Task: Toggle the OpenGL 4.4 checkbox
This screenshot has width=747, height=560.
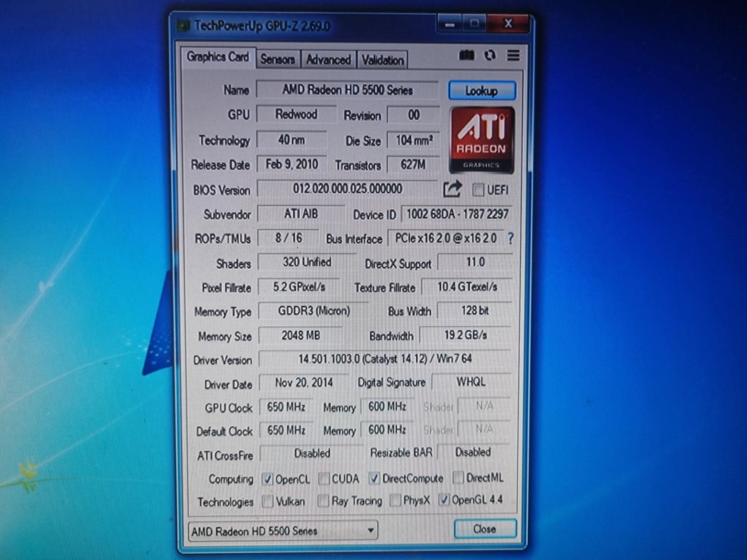Action: coord(444,500)
